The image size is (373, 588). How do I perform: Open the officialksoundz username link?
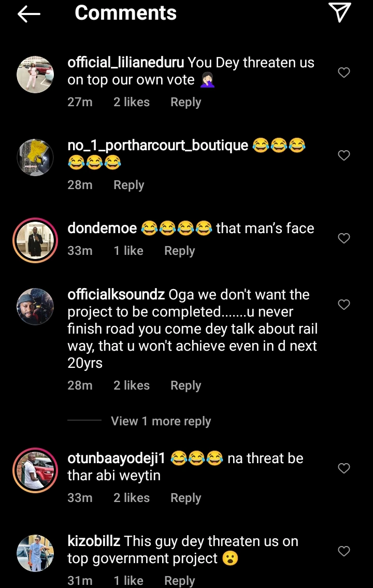click(116, 295)
